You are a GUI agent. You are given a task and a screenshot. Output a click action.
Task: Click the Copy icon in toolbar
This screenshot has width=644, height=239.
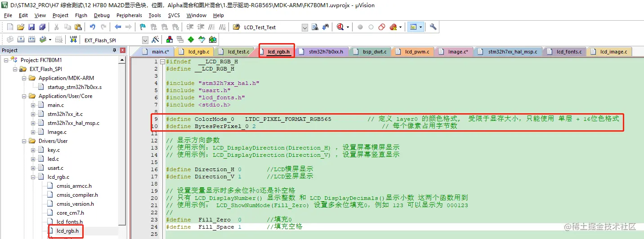coord(67,27)
